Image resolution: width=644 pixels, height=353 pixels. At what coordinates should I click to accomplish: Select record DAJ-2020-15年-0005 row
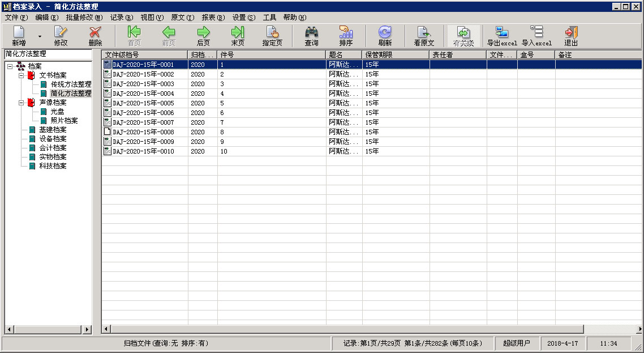pos(143,103)
